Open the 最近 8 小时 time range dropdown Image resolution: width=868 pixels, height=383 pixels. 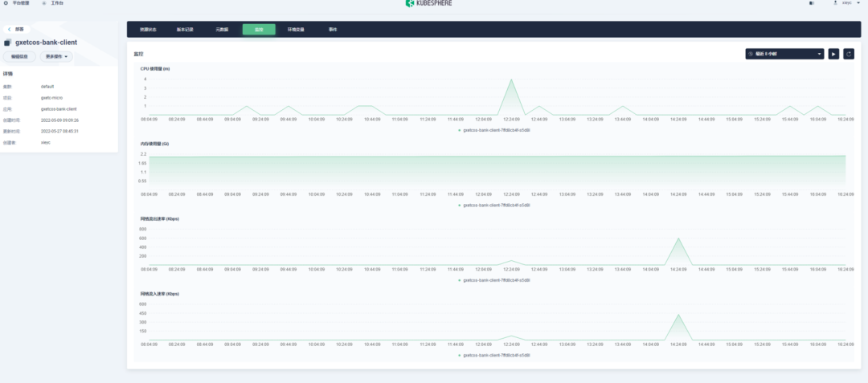coord(784,54)
